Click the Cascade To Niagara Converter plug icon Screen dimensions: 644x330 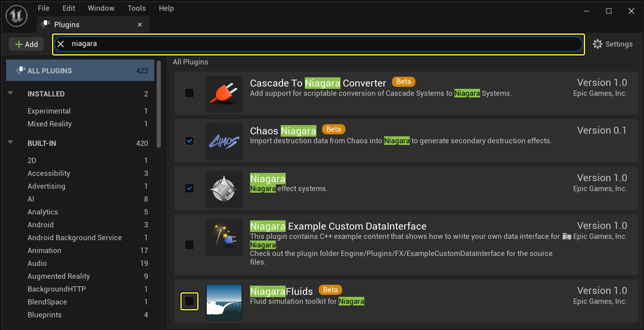pos(224,94)
